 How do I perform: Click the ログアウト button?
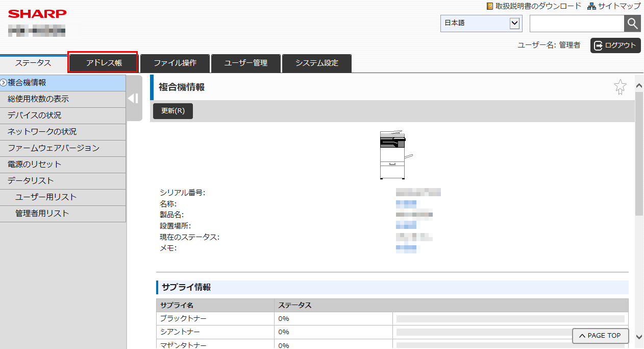tap(615, 45)
